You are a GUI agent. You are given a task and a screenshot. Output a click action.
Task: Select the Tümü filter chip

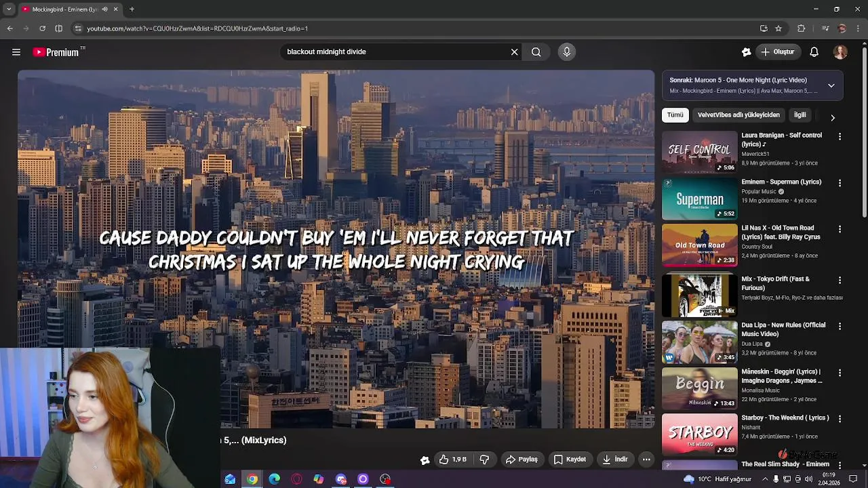click(675, 115)
